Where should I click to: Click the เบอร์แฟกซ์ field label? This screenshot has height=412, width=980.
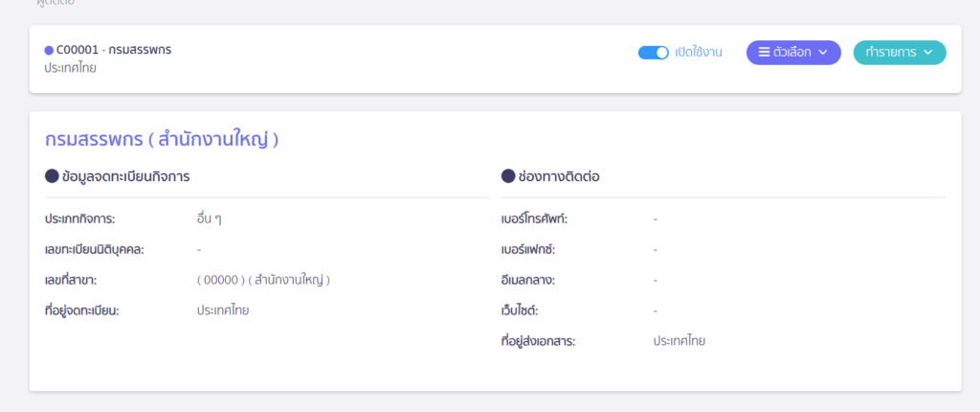click(527, 249)
